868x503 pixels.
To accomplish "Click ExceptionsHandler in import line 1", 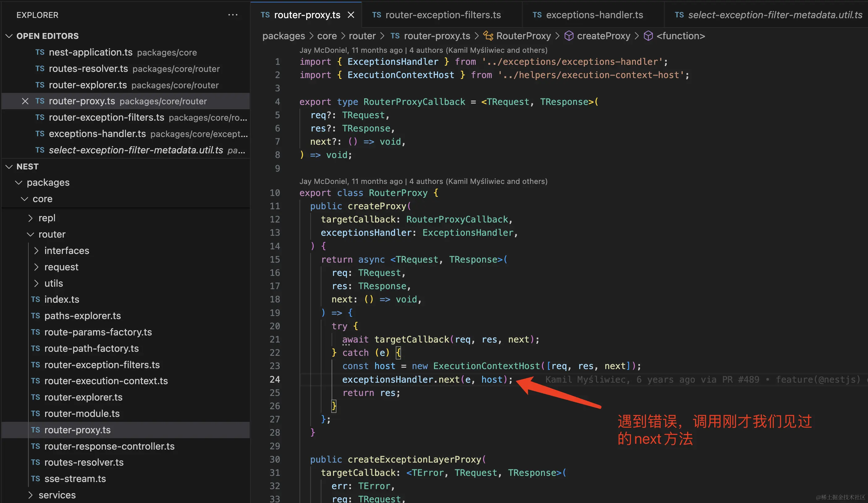I will [x=393, y=62].
